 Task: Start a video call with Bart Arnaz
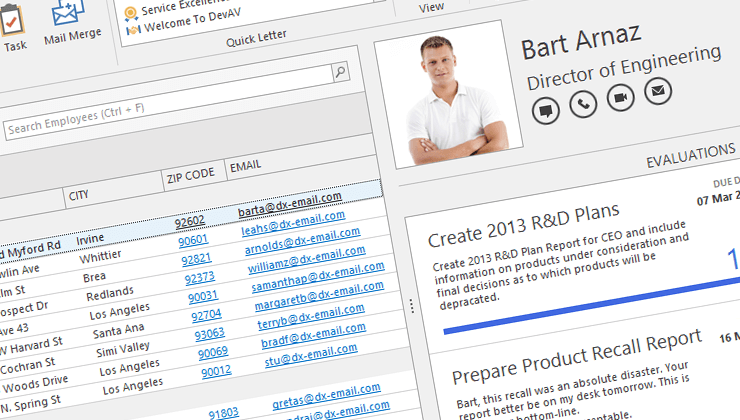620,97
